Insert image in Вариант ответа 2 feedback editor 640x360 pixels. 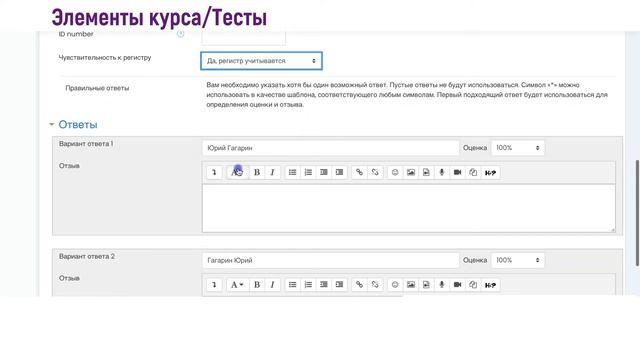pyautogui.click(x=411, y=284)
